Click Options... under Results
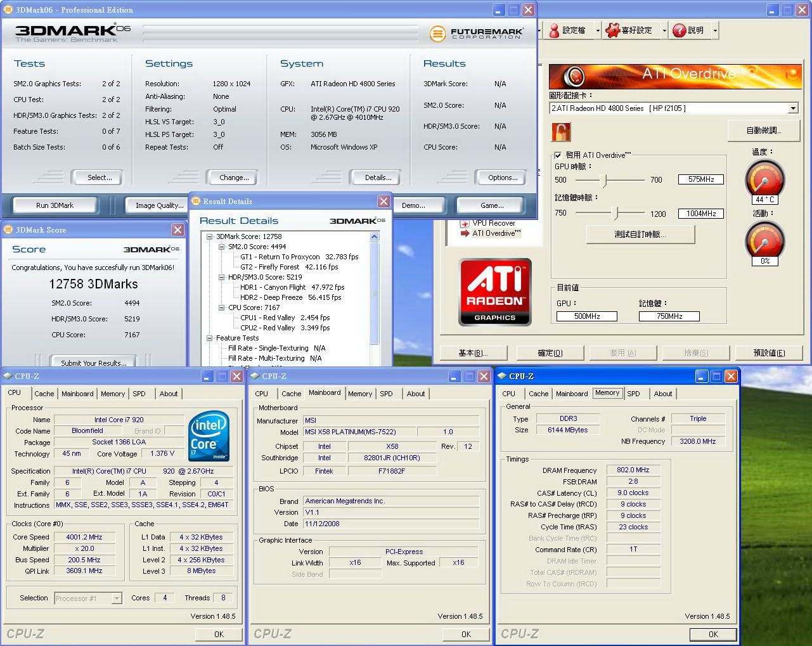812x646 pixels. pyautogui.click(x=503, y=178)
